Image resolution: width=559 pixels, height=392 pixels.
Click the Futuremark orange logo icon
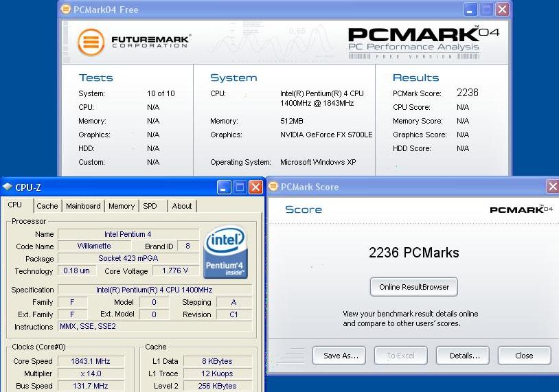(x=91, y=43)
